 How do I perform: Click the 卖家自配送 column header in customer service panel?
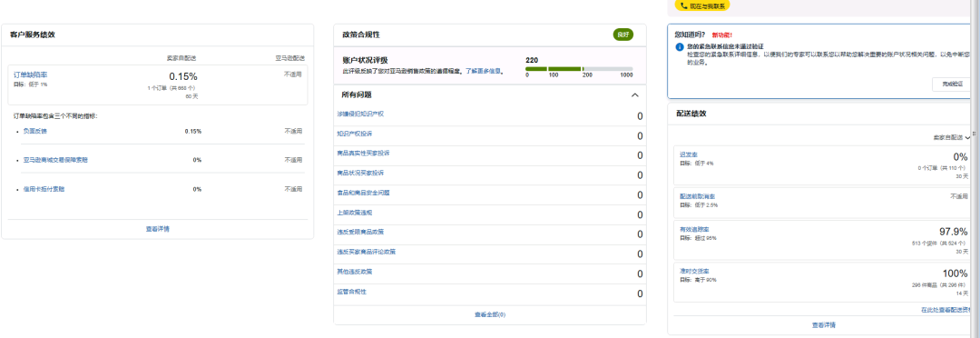pyautogui.click(x=181, y=58)
